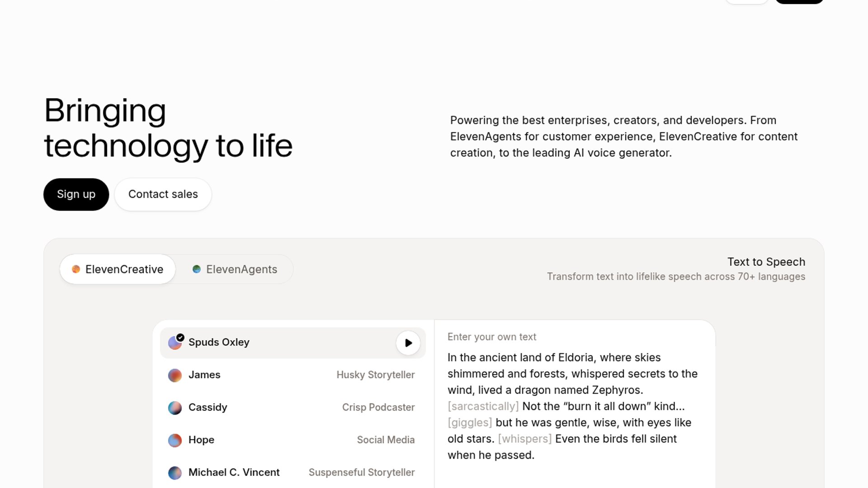Click into the Eldoria text input area
This screenshot has height=488, width=868.
click(572, 398)
